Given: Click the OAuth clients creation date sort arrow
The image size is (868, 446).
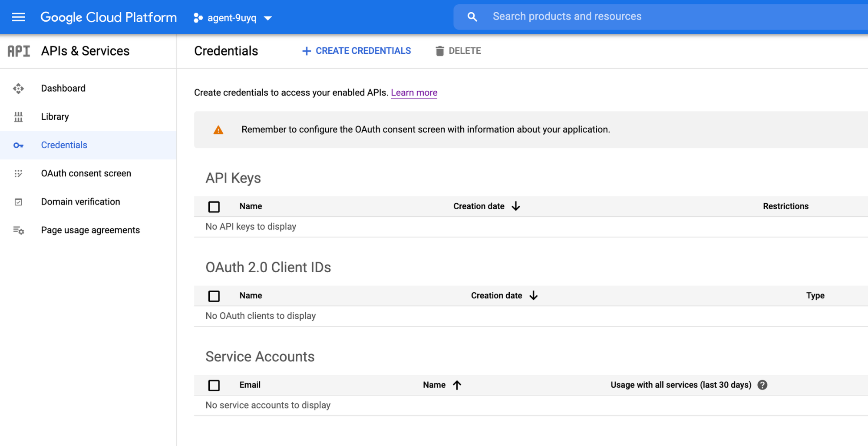Looking at the screenshot, I should click(534, 296).
